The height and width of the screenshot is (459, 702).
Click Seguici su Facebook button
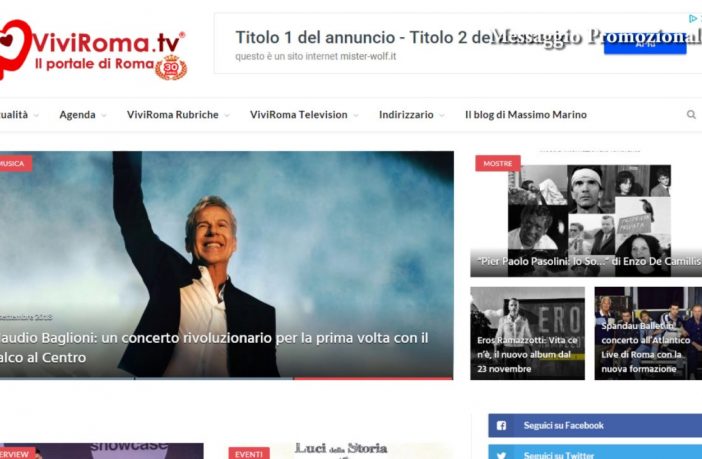tap(595, 425)
